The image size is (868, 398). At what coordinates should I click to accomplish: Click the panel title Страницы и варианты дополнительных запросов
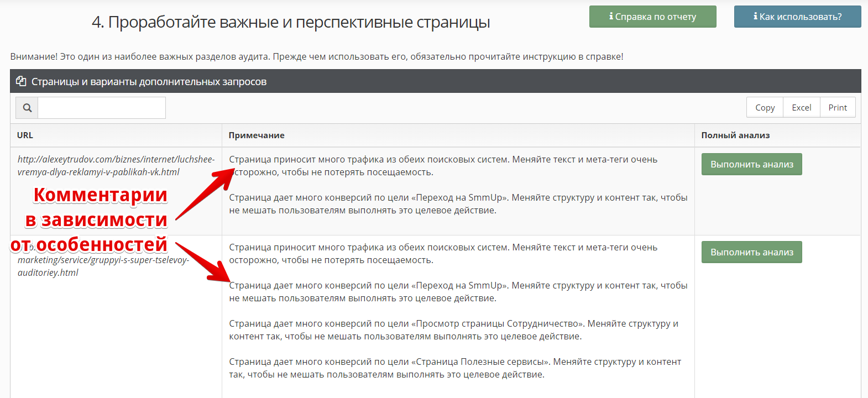[149, 82]
